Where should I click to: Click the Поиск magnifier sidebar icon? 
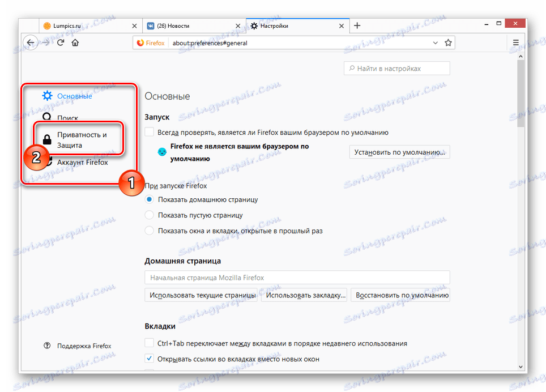pos(47,117)
